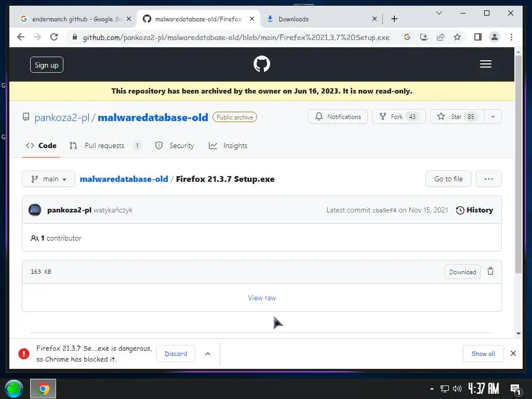Open commit cba9ef4 link
The image size is (532, 399).
(384, 210)
